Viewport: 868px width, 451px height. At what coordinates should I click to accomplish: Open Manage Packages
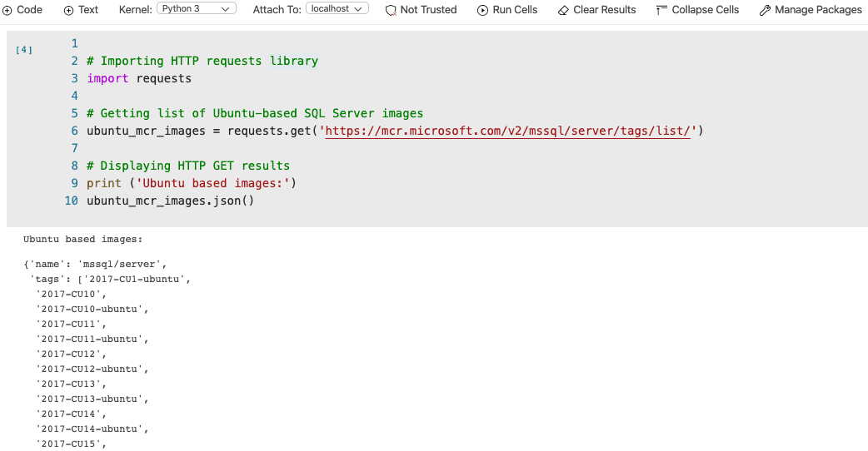click(811, 10)
